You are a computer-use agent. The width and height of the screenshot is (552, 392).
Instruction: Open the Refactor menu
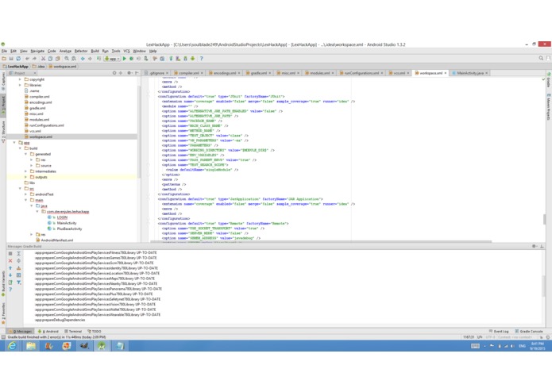(81, 52)
